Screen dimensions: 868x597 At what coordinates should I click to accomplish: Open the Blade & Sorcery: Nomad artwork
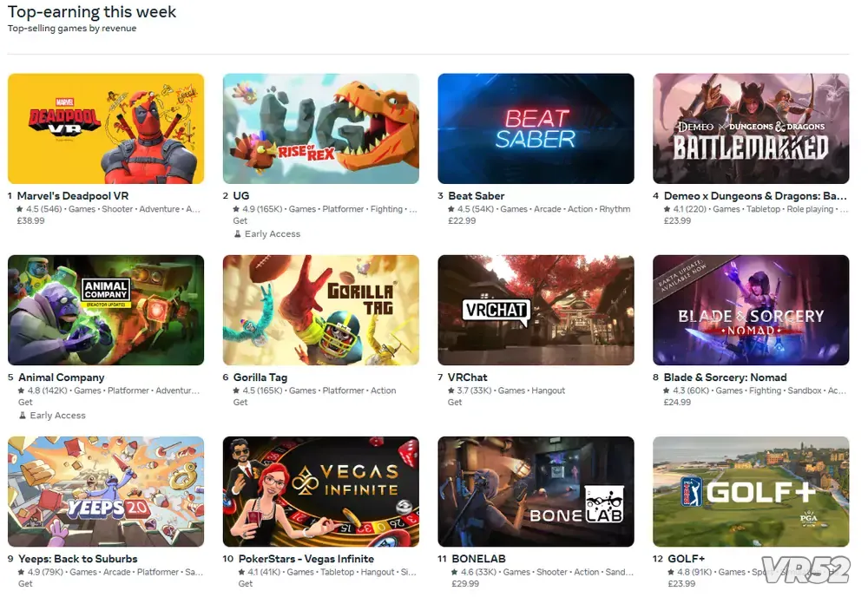coord(751,310)
